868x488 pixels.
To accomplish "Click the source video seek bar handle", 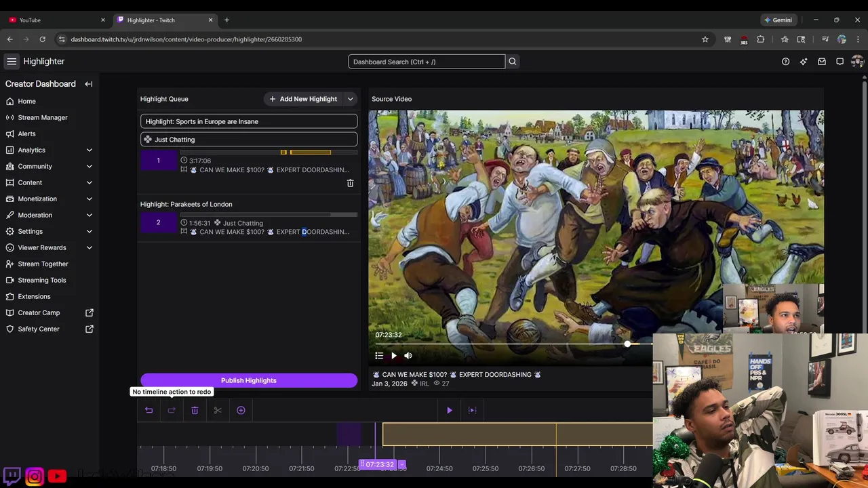I will click(x=628, y=344).
